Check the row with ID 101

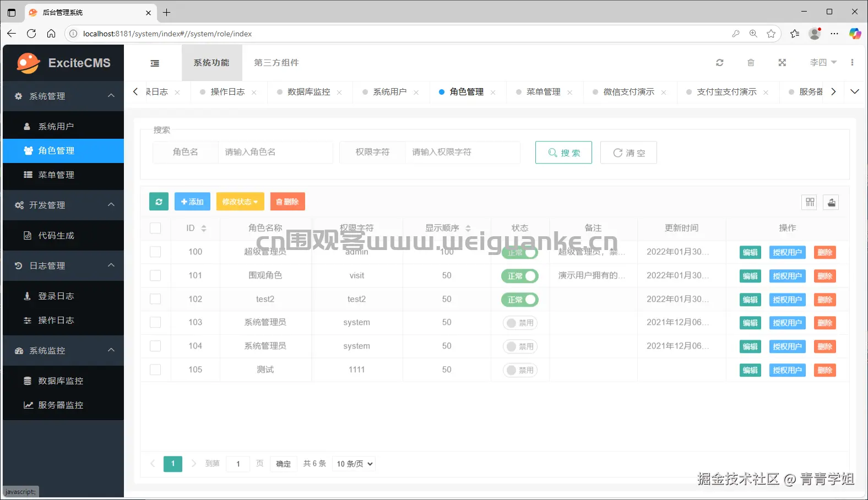pyautogui.click(x=155, y=275)
